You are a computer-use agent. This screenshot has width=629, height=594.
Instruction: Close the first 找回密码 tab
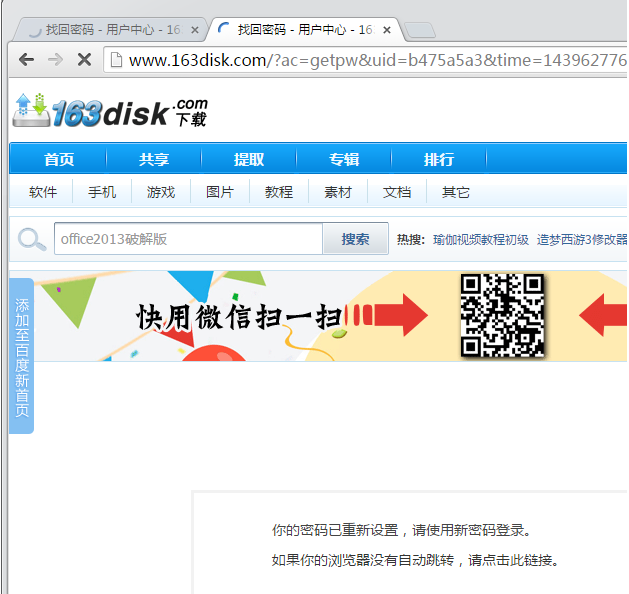click(195, 30)
